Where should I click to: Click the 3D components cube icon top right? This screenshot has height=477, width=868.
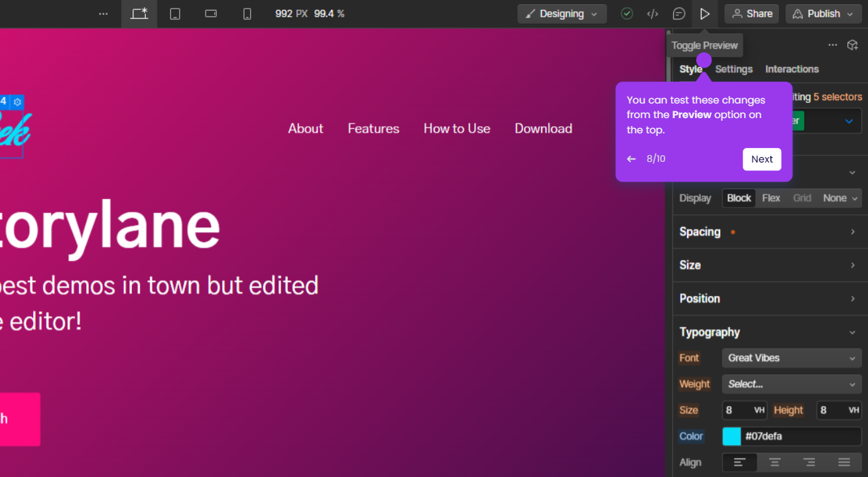pos(853,44)
